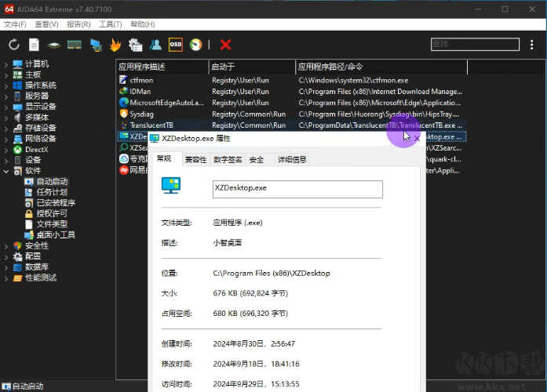Select the 配置 tree item

(x=33, y=256)
